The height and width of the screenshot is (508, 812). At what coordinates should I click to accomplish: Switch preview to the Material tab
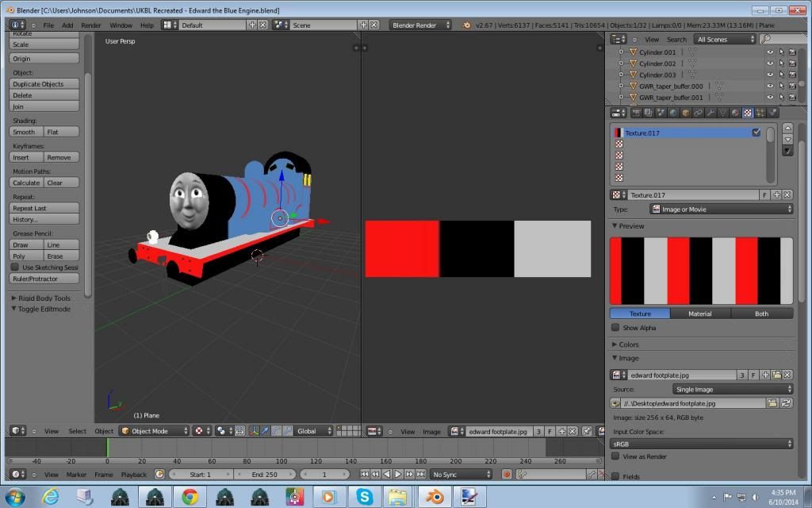coord(700,314)
